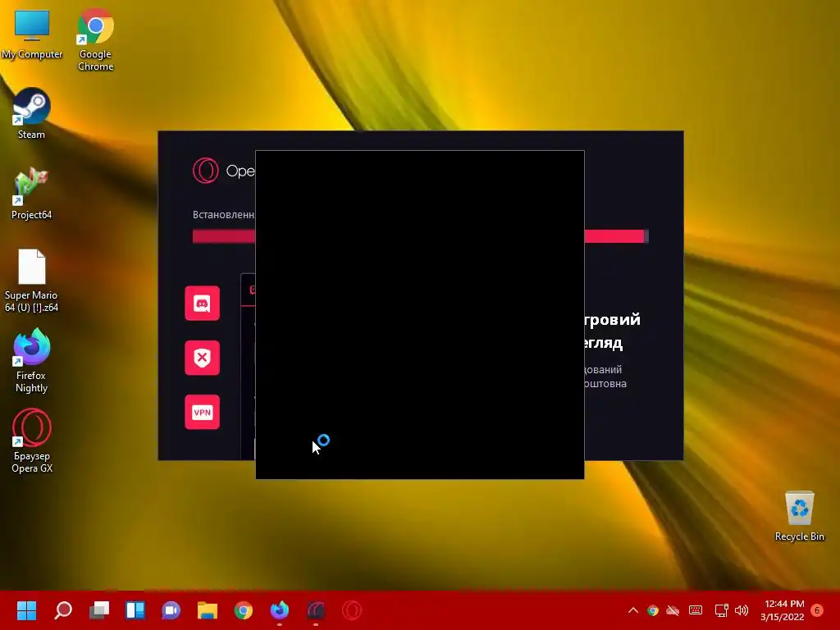Switch to Opera installer on taskbar
Image resolution: width=840 pixels, height=630 pixels.
[316, 610]
